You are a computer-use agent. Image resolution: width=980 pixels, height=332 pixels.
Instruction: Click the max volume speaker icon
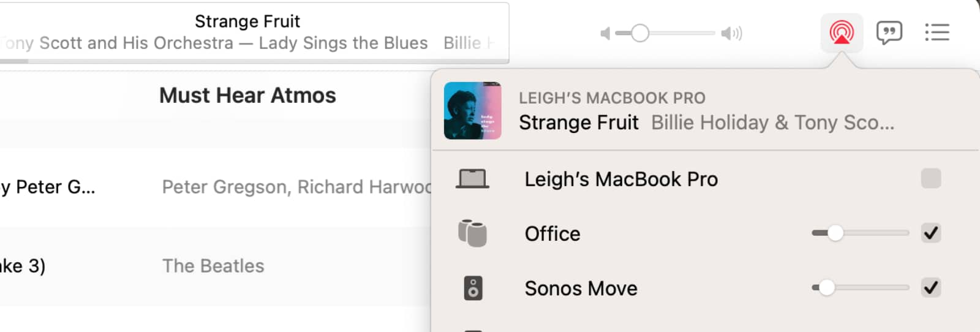731,33
